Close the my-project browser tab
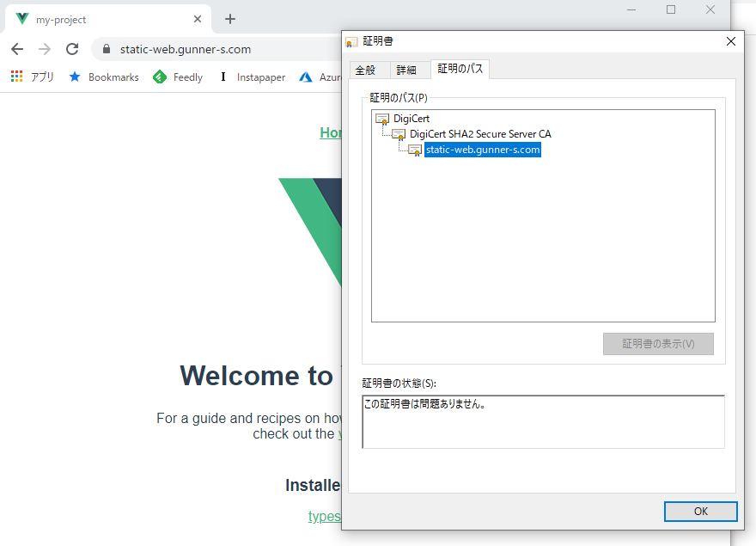The height and width of the screenshot is (546, 756). [x=198, y=19]
